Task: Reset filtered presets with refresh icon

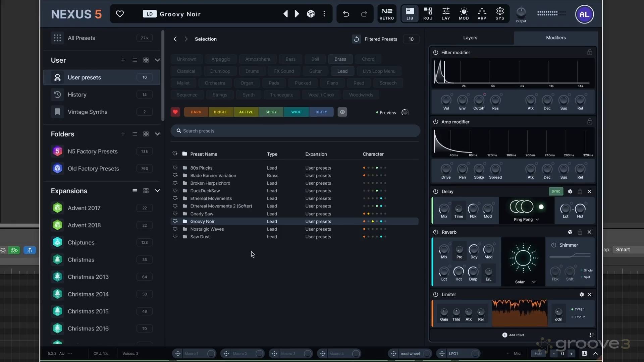Action: (356, 39)
